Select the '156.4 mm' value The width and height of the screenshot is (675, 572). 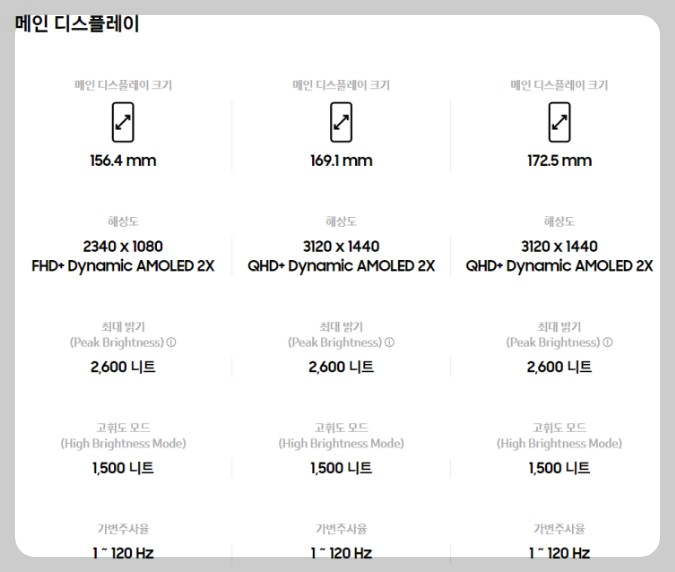[123, 161]
